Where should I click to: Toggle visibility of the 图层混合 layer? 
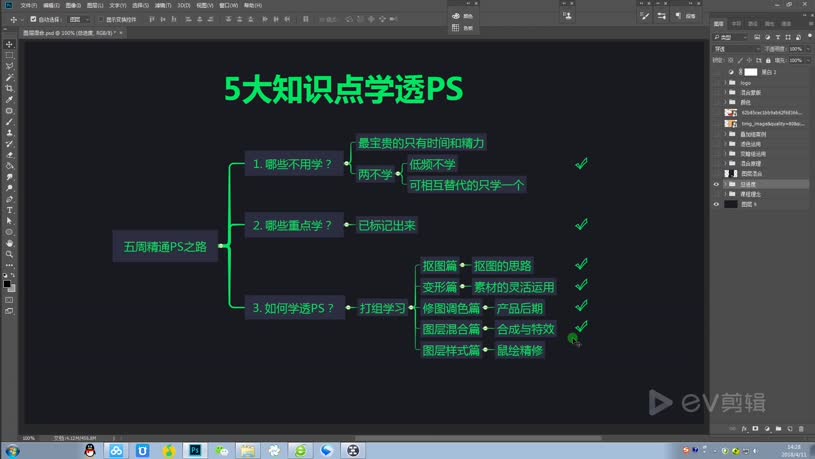(x=716, y=174)
